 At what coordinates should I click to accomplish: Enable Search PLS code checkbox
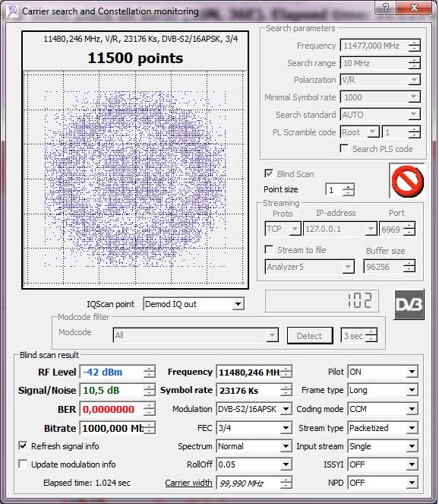pyautogui.click(x=344, y=149)
